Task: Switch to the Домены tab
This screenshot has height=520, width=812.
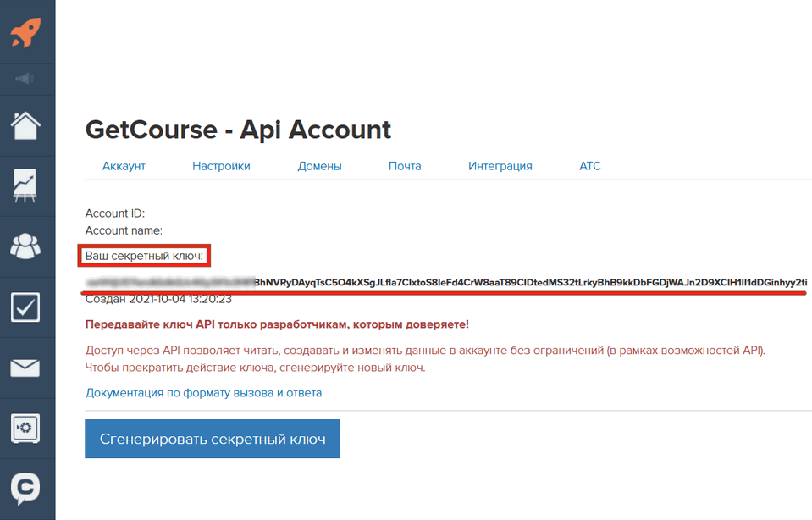Action: (319, 166)
